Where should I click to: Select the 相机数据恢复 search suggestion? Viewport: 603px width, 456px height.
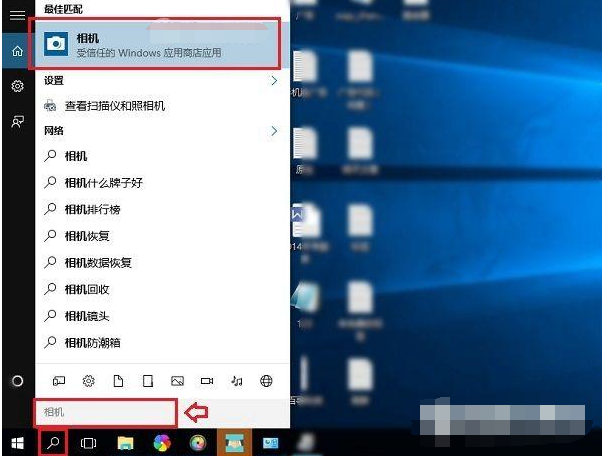98,263
